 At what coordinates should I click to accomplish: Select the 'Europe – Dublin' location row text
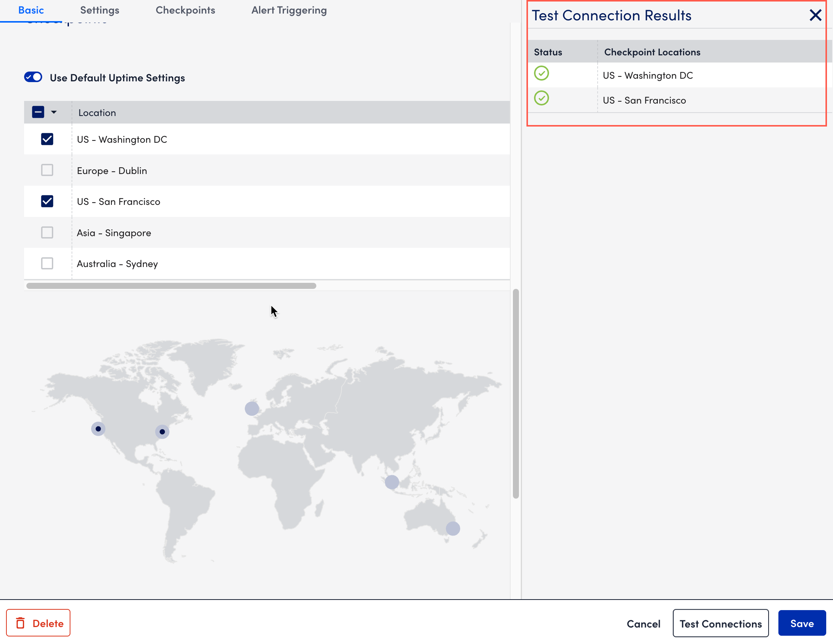pos(112,171)
